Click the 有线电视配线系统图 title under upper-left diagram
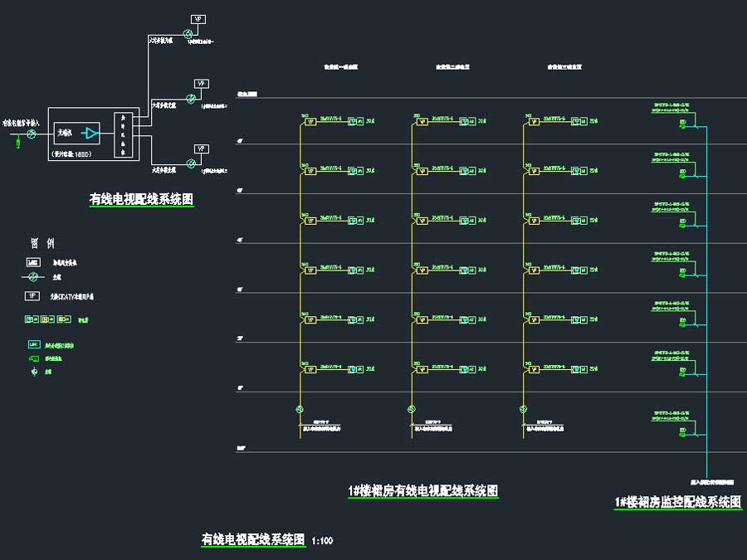 (x=141, y=199)
